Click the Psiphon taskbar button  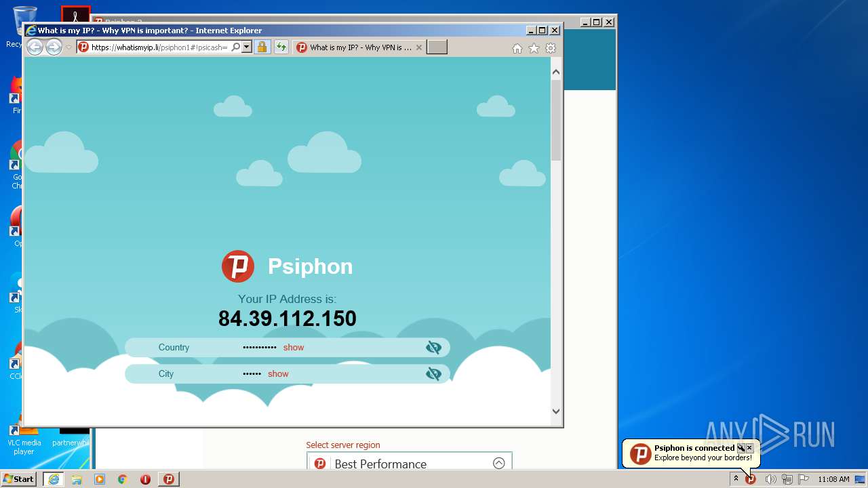click(169, 479)
